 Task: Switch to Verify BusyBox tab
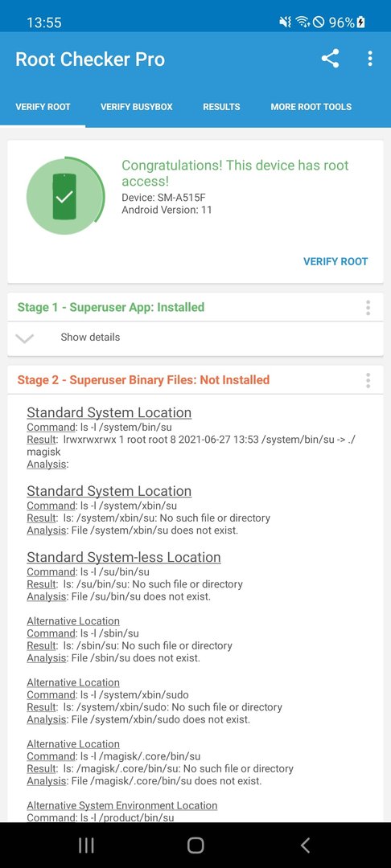pos(136,107)
